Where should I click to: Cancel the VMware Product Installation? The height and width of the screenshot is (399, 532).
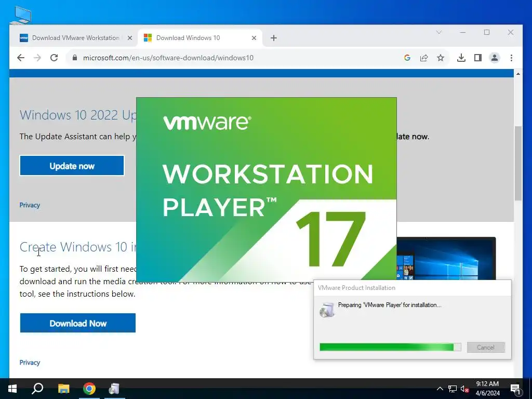point(486,347)
